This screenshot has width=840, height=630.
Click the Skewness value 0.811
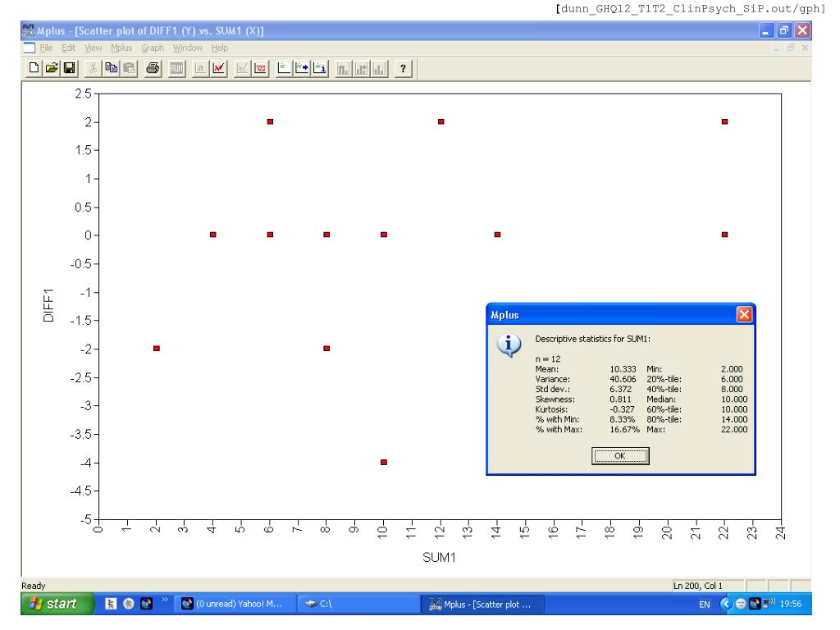620,399
